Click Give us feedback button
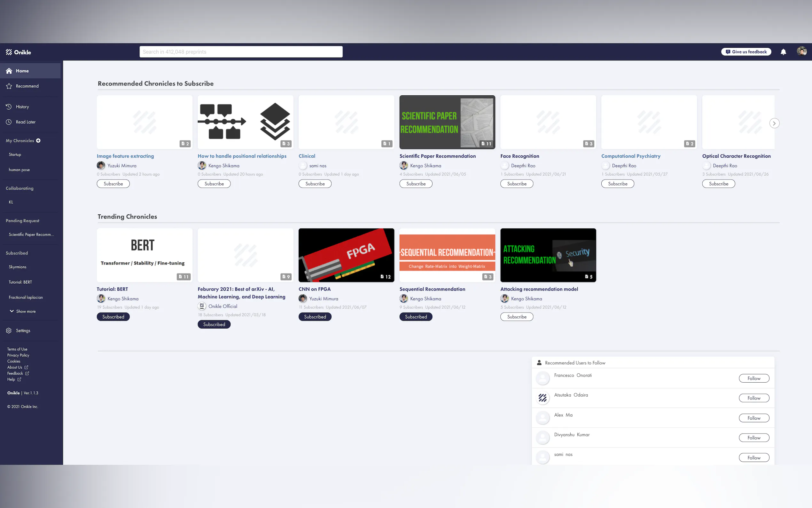 pyautogui.click(x=746, y=52)
